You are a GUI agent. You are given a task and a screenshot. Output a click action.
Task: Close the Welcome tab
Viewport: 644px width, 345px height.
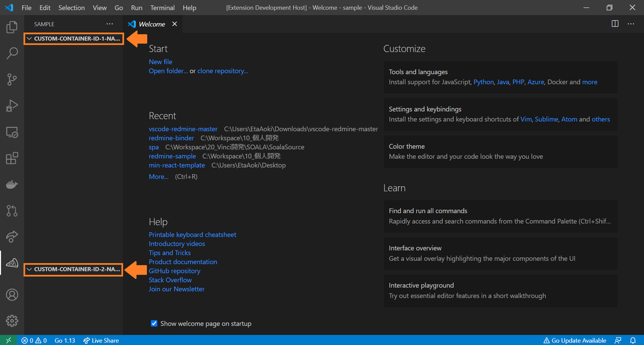point(174,24)
